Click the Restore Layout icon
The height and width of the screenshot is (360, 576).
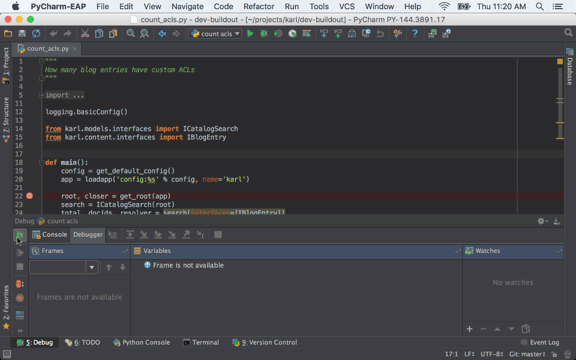tap(20, 315)
